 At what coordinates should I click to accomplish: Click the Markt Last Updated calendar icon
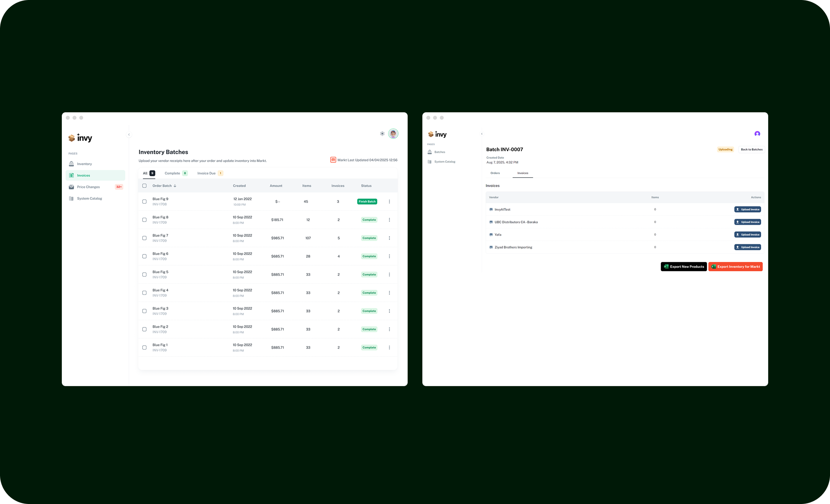click(333, 160)
